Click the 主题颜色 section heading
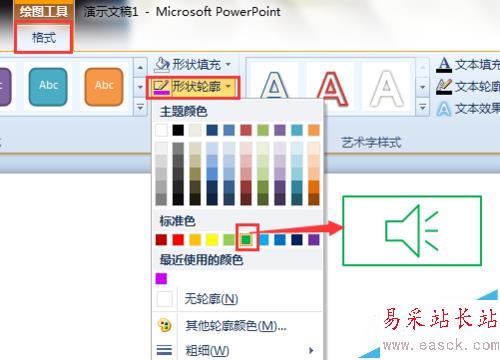This screenshot has height=360, width=500. pyautogui.click(x=183, y=111)
